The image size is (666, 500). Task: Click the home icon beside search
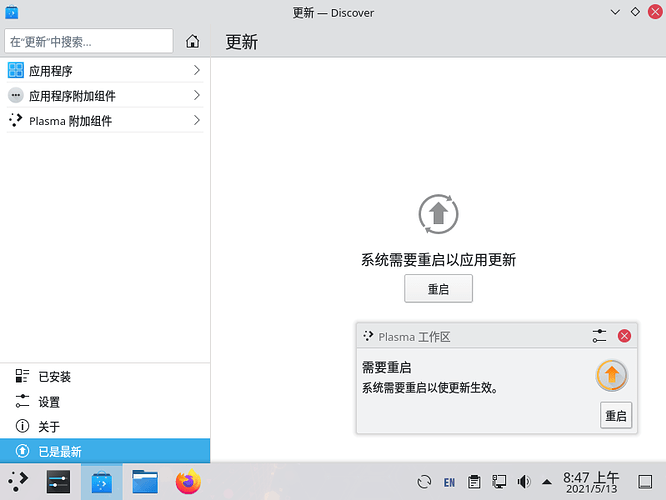(x=192, y=41)
